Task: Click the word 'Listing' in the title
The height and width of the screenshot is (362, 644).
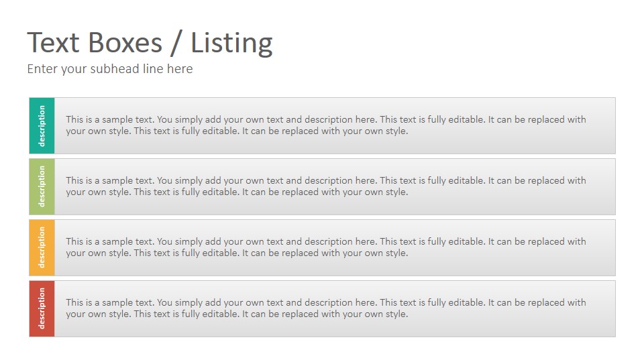Action: [x=231, y=43]
